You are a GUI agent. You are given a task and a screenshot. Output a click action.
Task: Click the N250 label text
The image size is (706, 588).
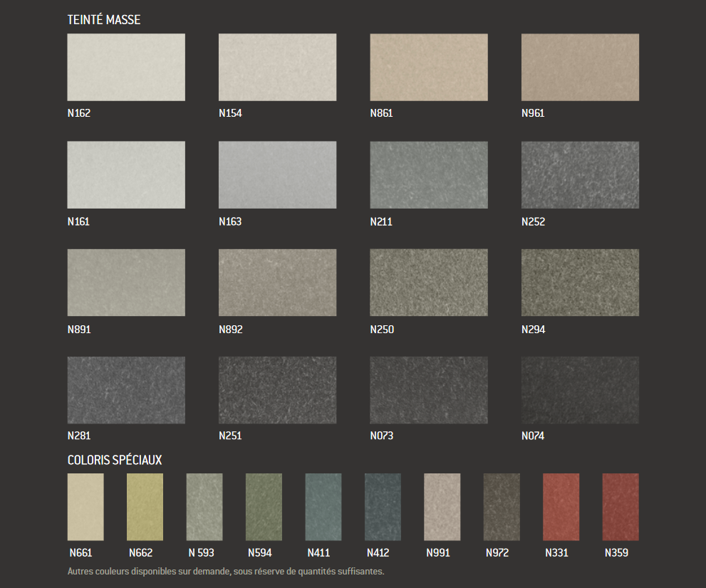coord(382,330)
